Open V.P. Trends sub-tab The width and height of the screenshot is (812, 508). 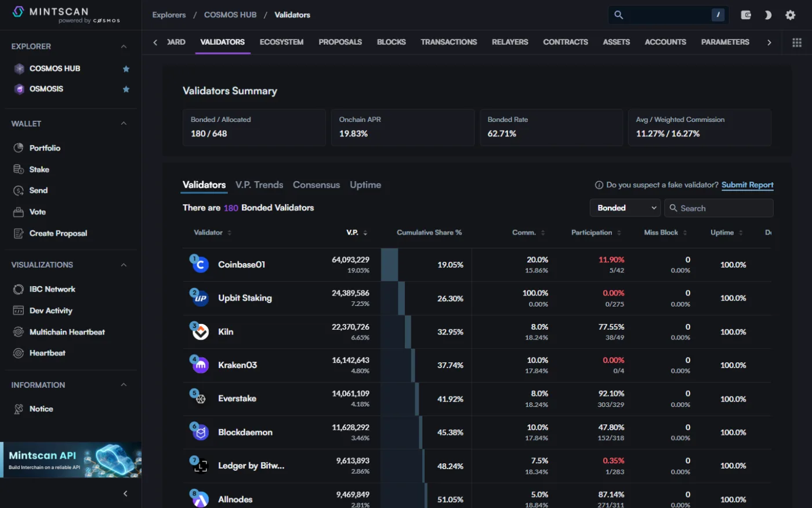(x=259, y=185)
